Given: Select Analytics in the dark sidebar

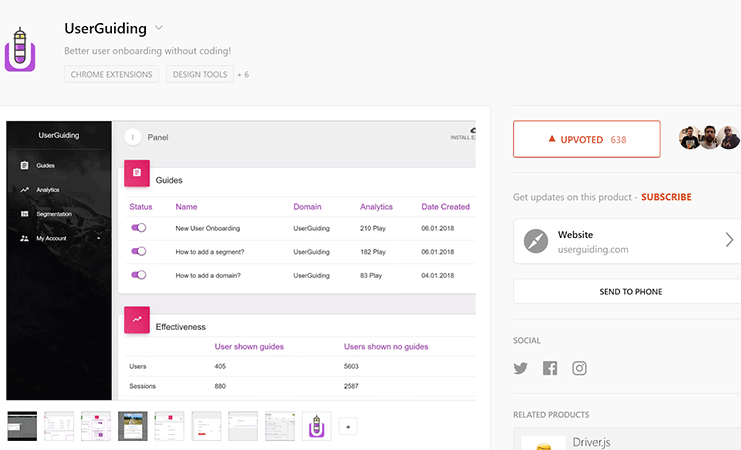Looking at the screenshot, I should (x=48, y=190).
